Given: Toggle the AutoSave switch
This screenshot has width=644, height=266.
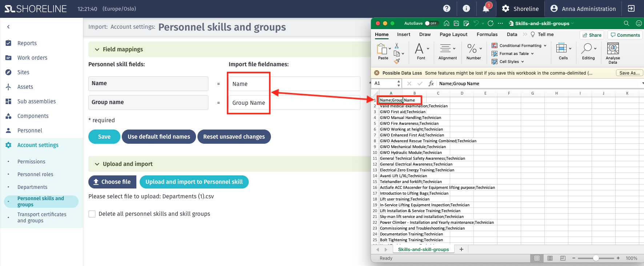Looking at the screenshot, I should [x=431, y=23].
